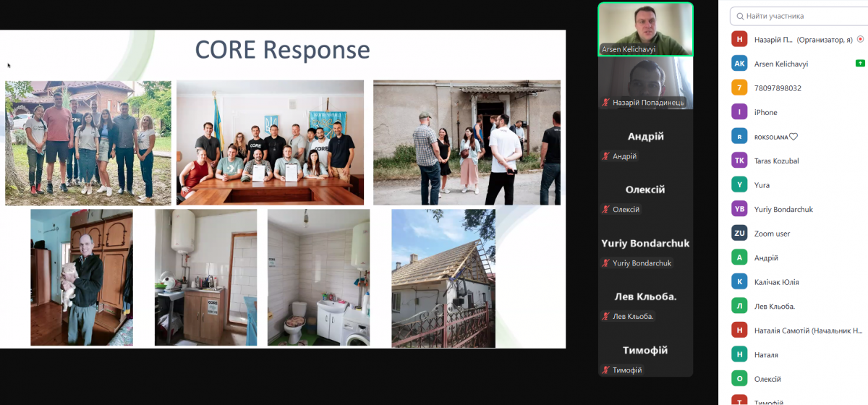Select Назарій Попадинець video tile
868x405 pixels.
click(x=645, y=82)
